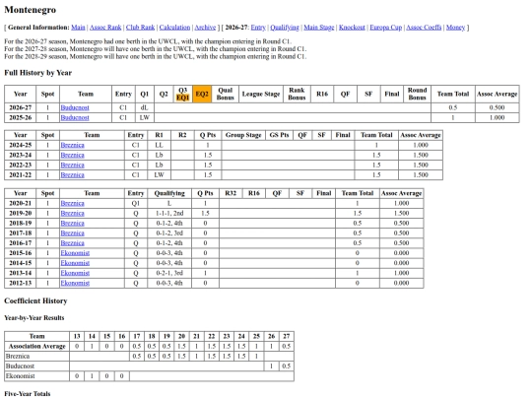Open the Knockout link
532x399 pixels.
[352, 28]
